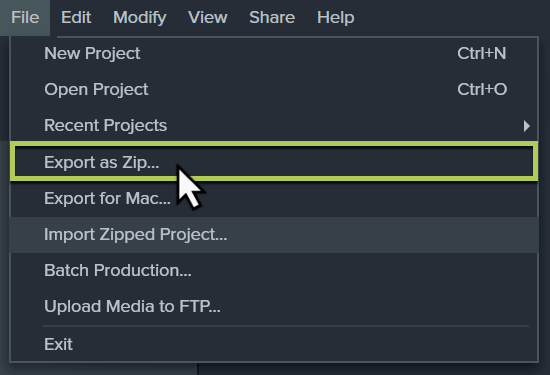
Task: Exit the application via Exit entry
Action: [x=274, y=344]
